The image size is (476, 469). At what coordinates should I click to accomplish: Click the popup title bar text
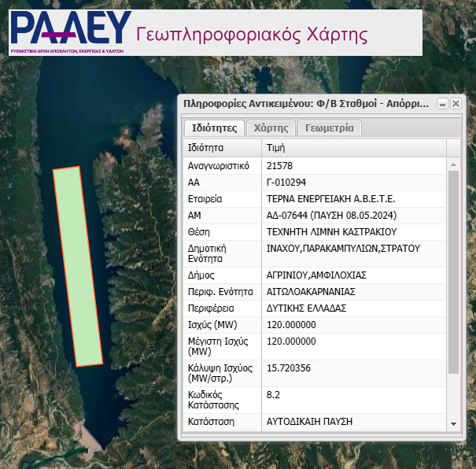(x=307, y=104)
